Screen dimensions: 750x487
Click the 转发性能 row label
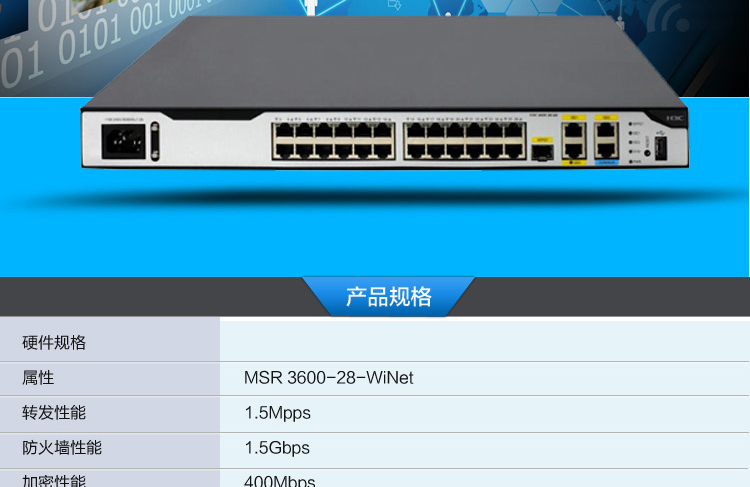(54, 413)
